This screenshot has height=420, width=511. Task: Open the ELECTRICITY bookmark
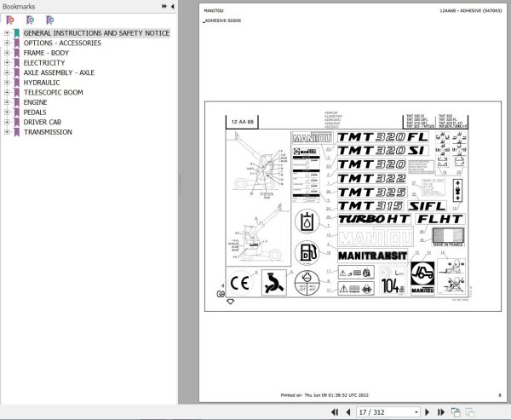pos(44,62)
